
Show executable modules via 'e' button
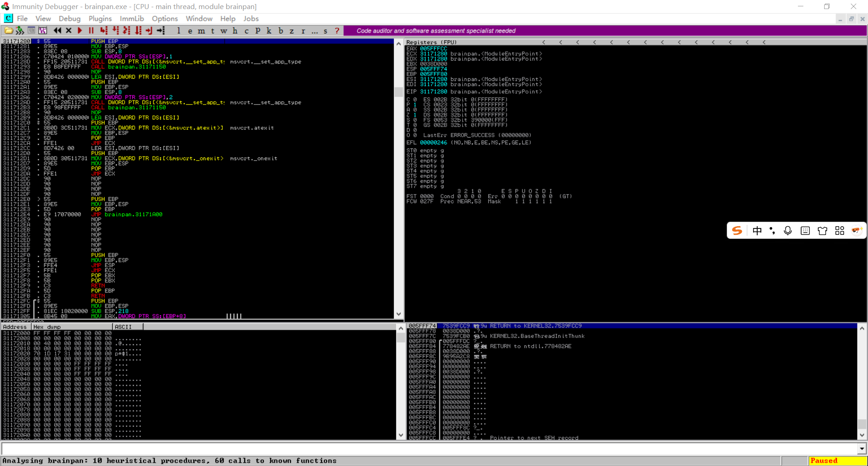tap(190, 31)
